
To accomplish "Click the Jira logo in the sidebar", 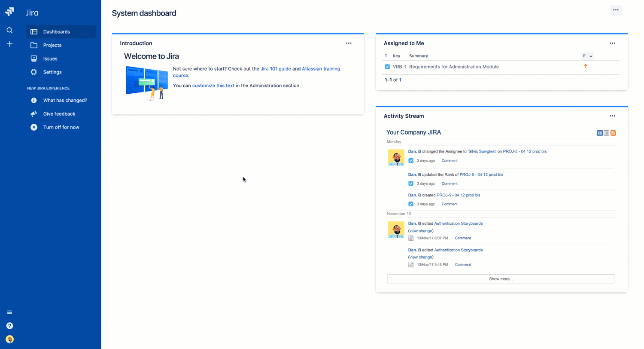I will coord(9,11).
